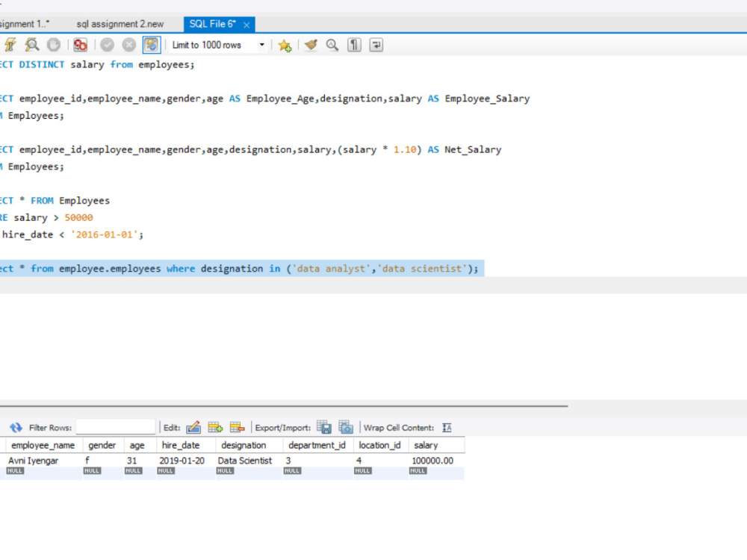Toggle Wrap Cell Content icon
This screenshot has width=747, height=560.
pyautogui.click(x=447, y=428)
